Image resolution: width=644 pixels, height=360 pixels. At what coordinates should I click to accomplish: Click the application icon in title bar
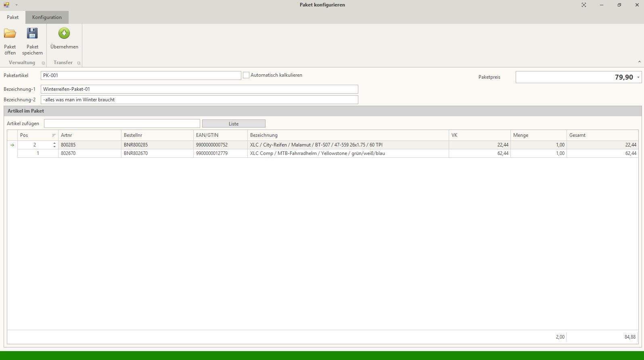click(x=6, y=5)
